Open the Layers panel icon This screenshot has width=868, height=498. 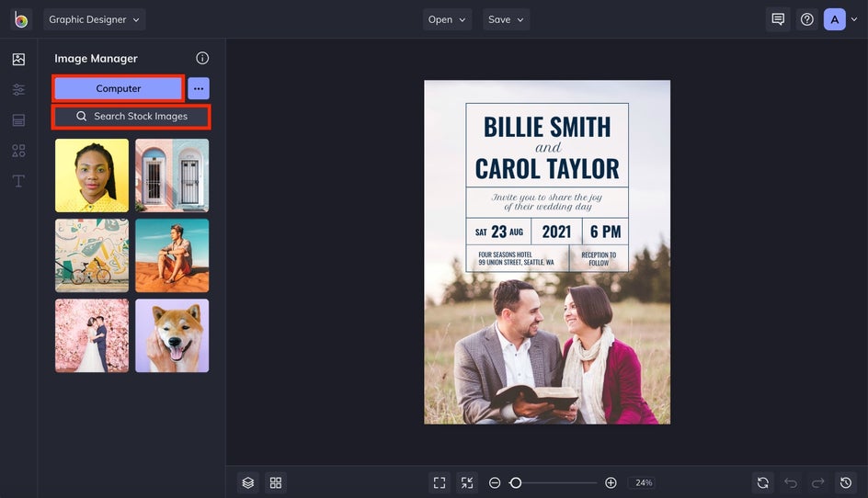pos(247,482)
